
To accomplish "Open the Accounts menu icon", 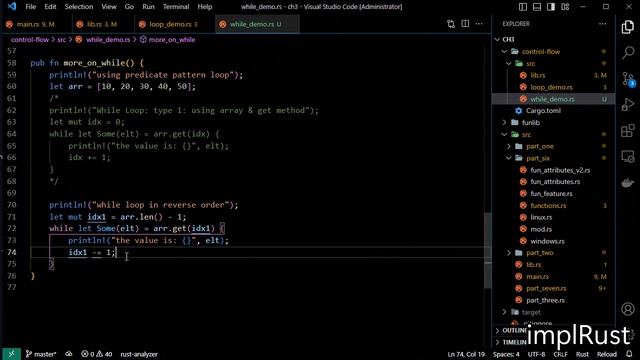I will [628, 309].
